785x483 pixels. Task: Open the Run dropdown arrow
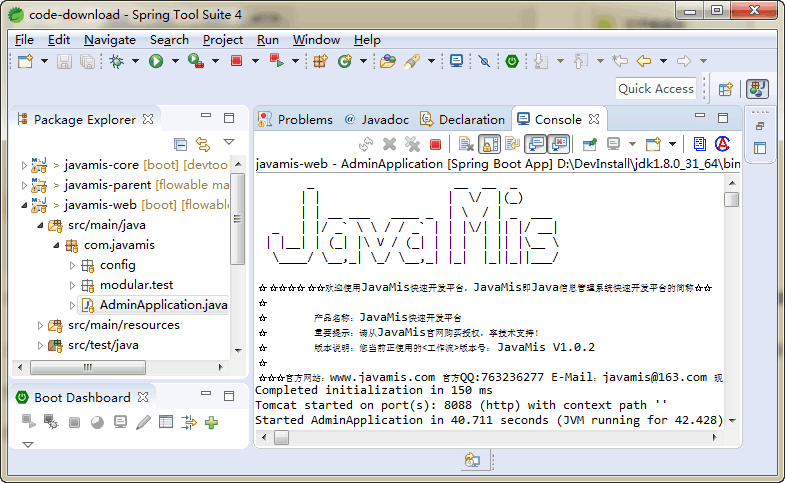[x=175, y=61]
